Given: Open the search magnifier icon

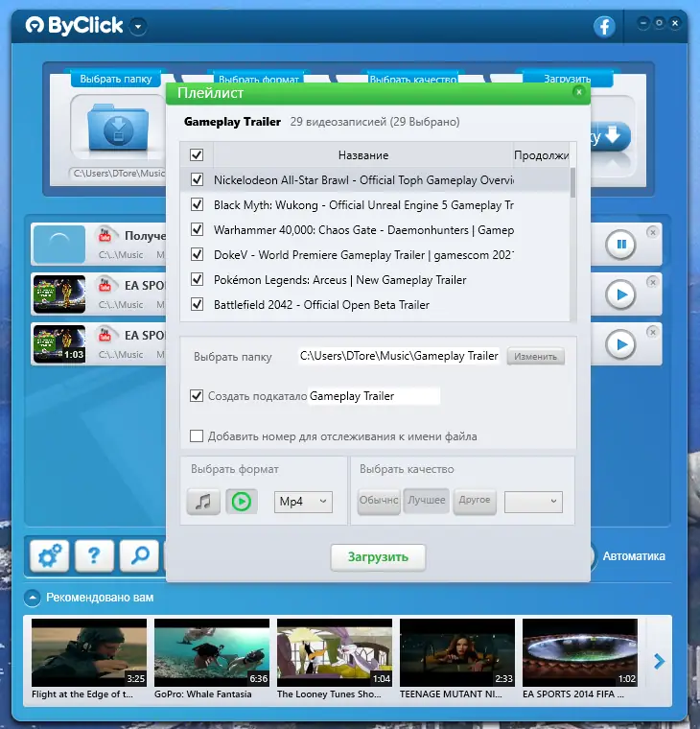Looking at the screenshot, I should point(139,555).
